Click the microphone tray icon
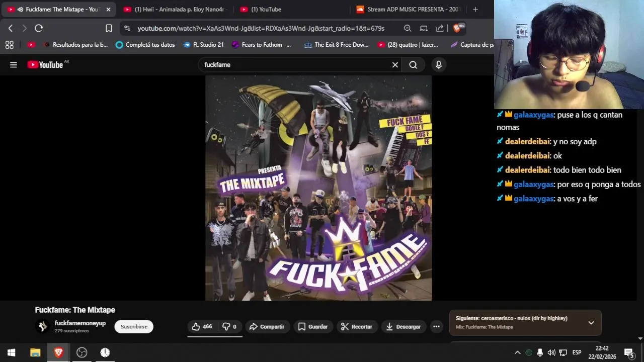The width and height of the screenshot is (644, 362). tap(540, 352)
